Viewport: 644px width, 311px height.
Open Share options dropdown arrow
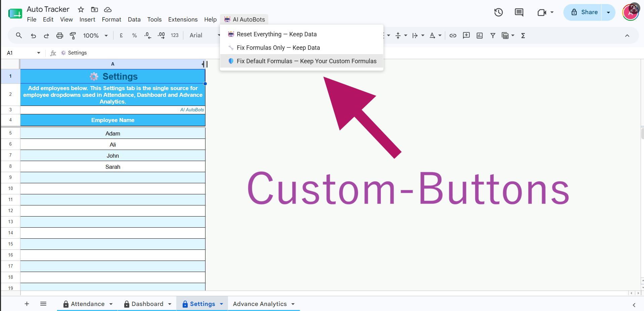(608, 12)
